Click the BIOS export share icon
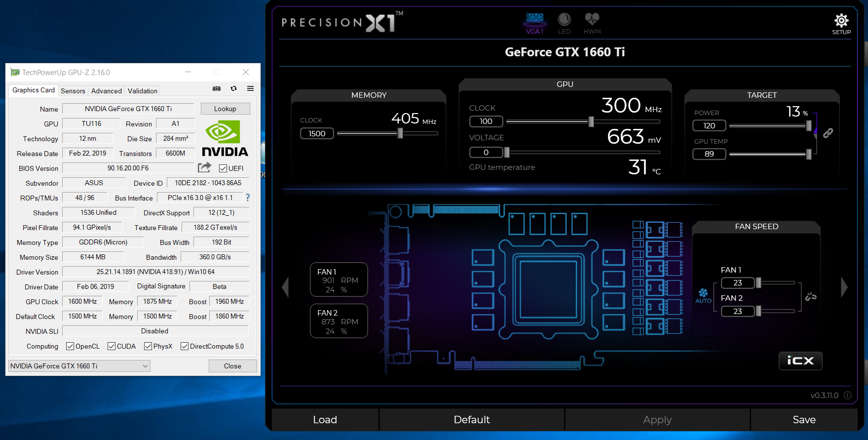This screenshot has height=440, width=868. tap(204, 167)
